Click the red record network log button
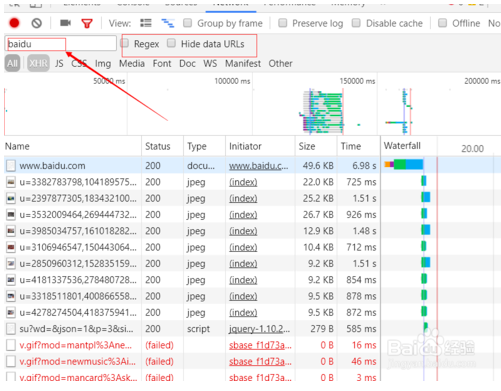501x391 pixels. coord(14,23)
